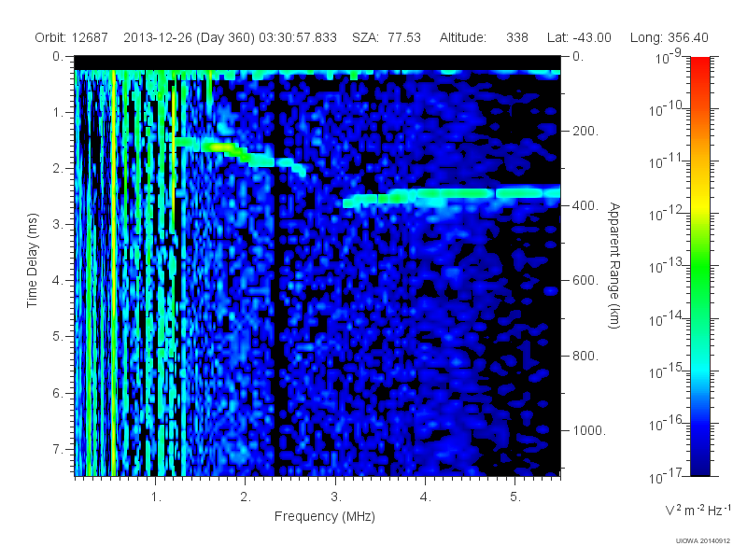The image size is (747, 560).
Task: Click the '2.' tick label on frequency axis
Action: 246,497
